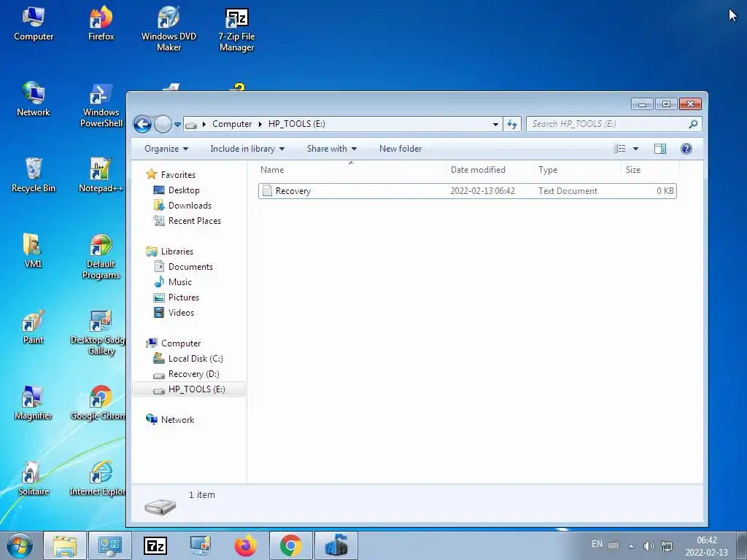Click the search magnifier icon

click(693, 124)
